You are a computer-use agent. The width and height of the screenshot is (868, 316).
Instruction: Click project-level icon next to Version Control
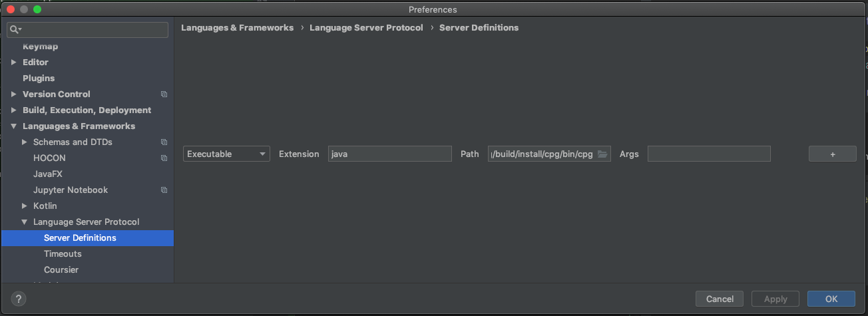tap(164, 94)
